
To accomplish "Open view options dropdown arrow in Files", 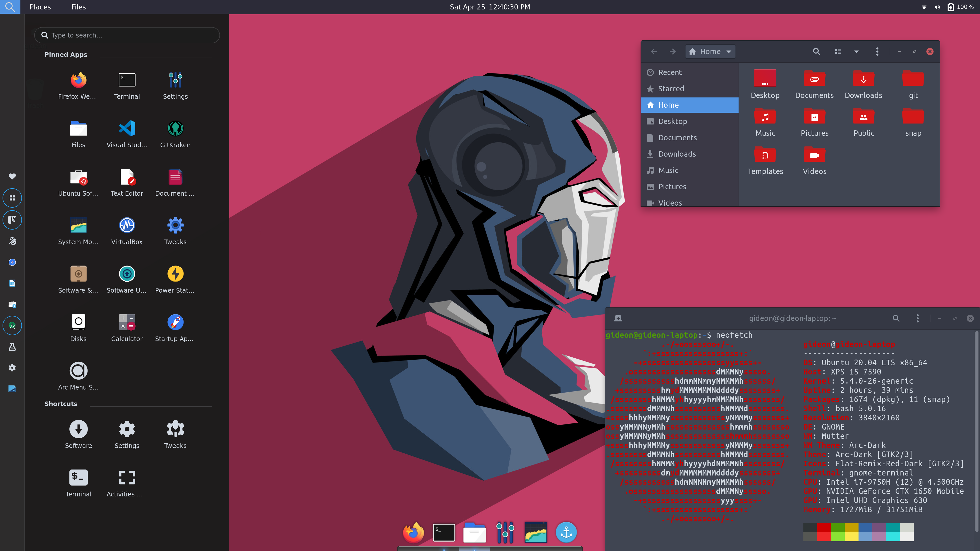I will pyautogui.click(x=856, y=51).
